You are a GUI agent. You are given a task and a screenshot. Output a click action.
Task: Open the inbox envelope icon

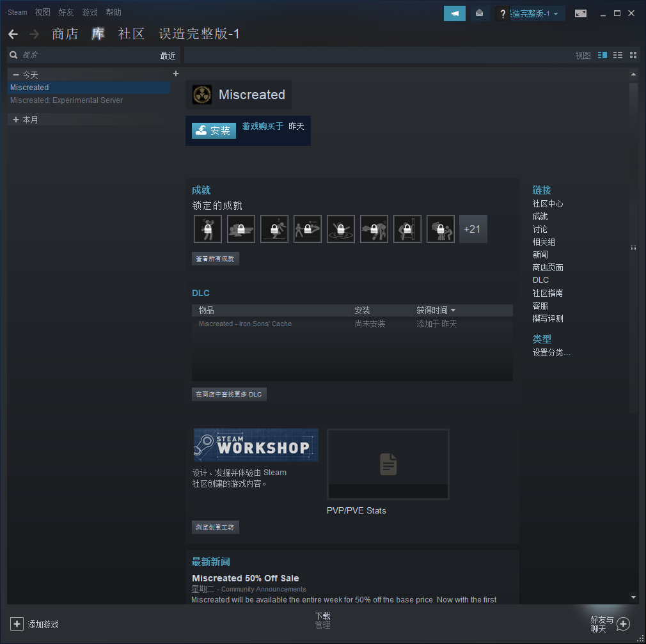click(x=479, y=13)
